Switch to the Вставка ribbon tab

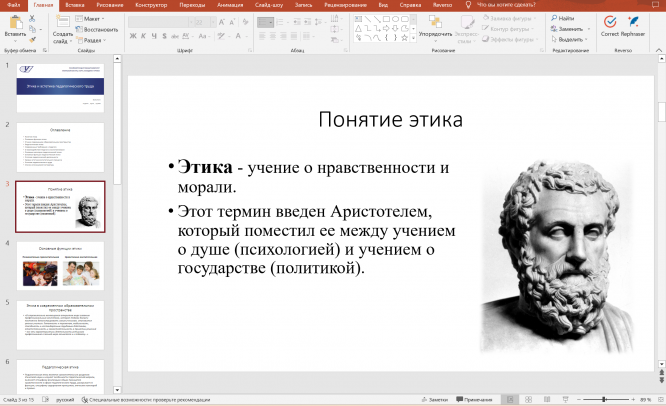(73, 5)
